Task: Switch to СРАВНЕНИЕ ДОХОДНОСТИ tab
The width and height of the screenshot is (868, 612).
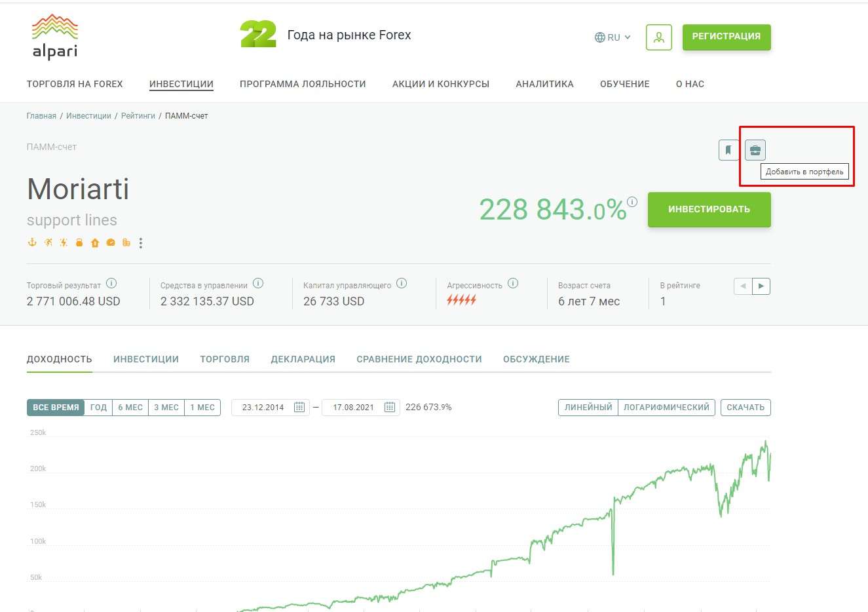Action: click(x=419, y=359)
